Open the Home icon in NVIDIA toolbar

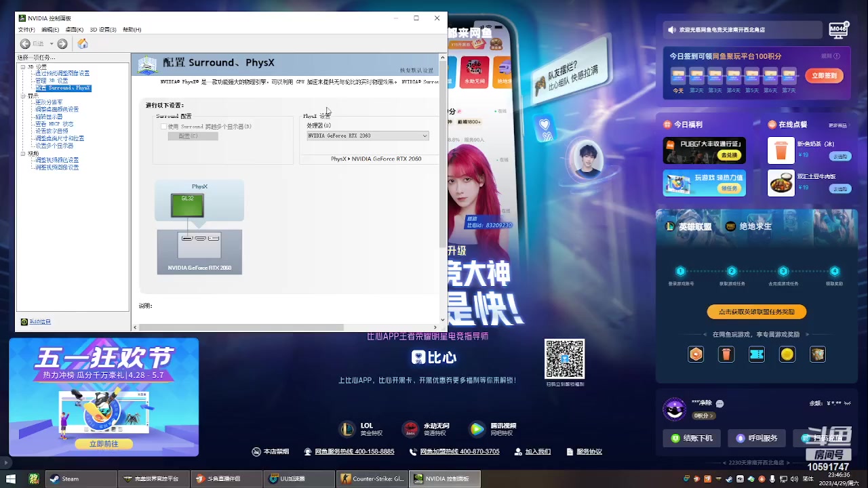[83, 44]
